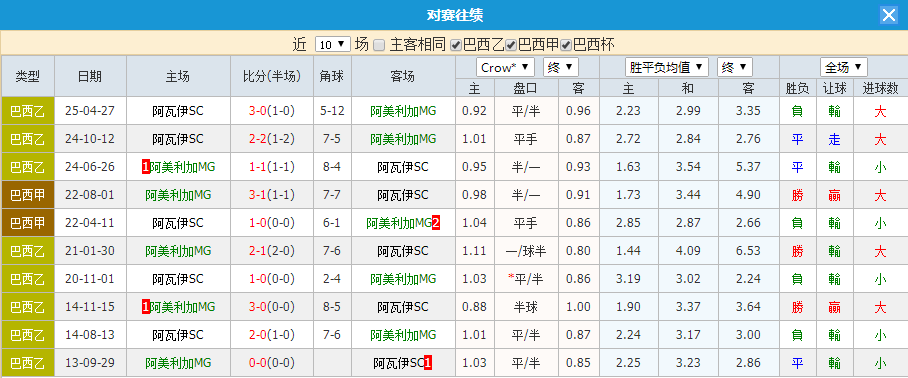Click the red card badge on 14-11-15 home team
The width and height of the screenshot is (908, 378).
(145, 307)
